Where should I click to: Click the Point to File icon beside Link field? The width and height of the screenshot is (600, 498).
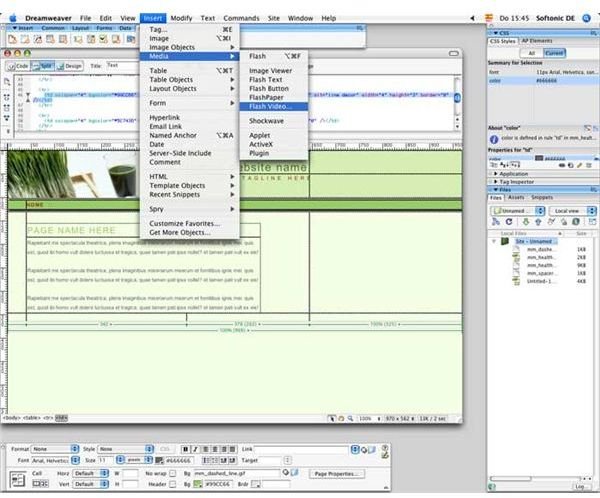(x=364, y=449)
